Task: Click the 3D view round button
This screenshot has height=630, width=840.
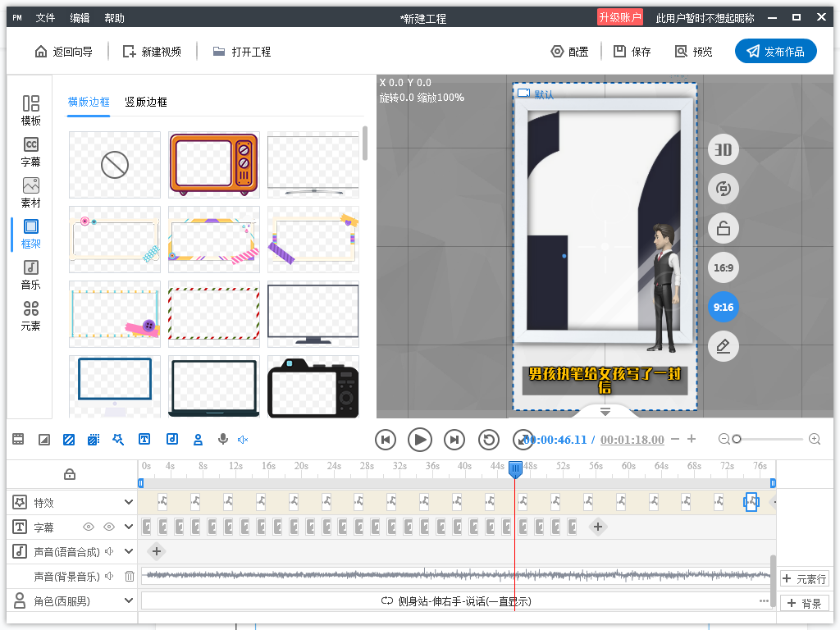Action: 724,149
